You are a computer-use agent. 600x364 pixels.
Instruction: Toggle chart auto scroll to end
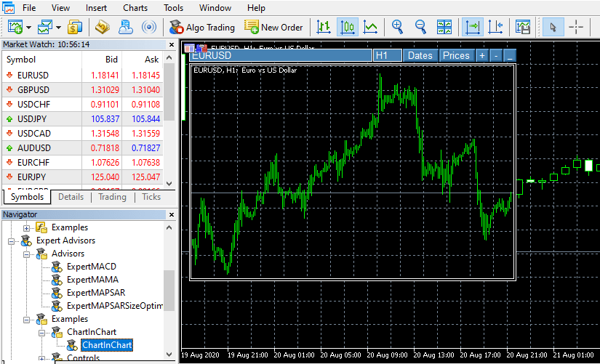point(473,28)
